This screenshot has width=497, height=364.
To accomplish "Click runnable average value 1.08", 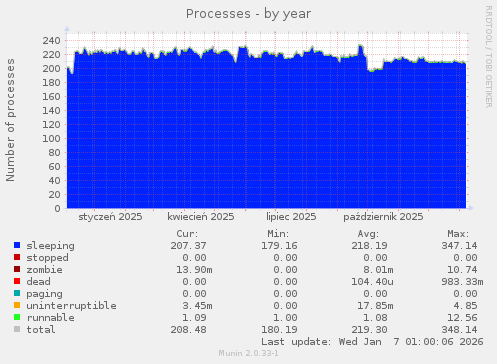I will 375,318.
